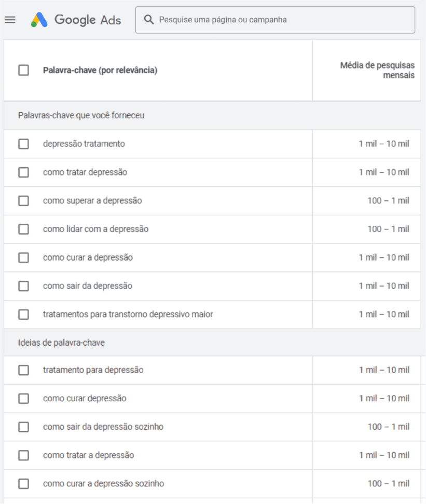
Task: Select the "como tratar depressão" checkbox
Action: click(x=23, y=172)
